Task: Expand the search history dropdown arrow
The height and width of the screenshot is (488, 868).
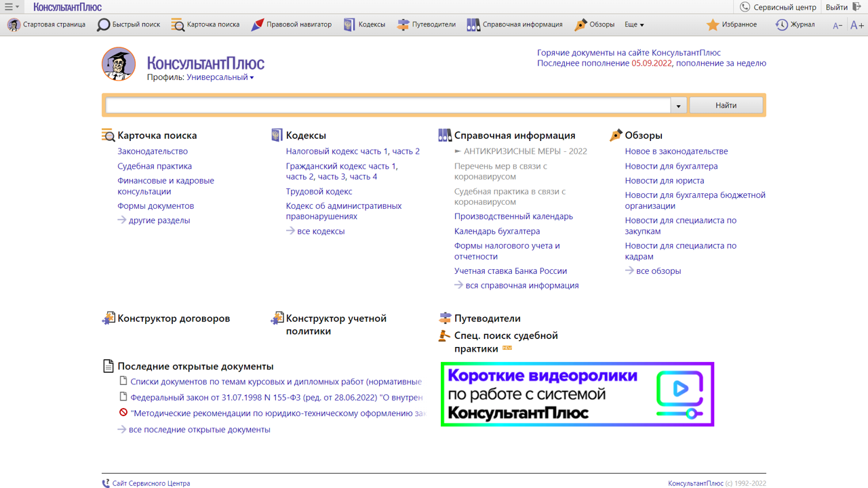Action: [679, 105]
